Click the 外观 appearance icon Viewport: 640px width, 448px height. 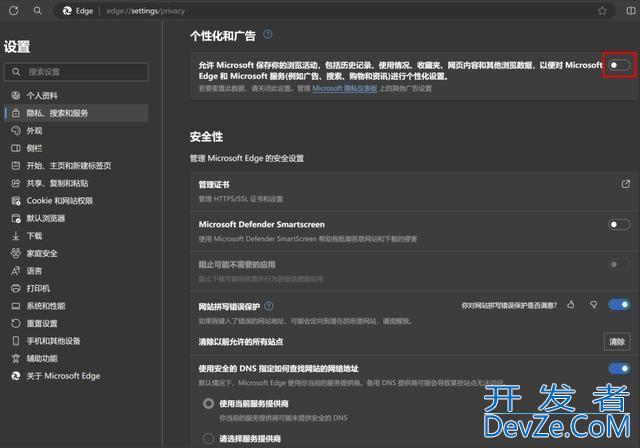click(x=16, y=131)
